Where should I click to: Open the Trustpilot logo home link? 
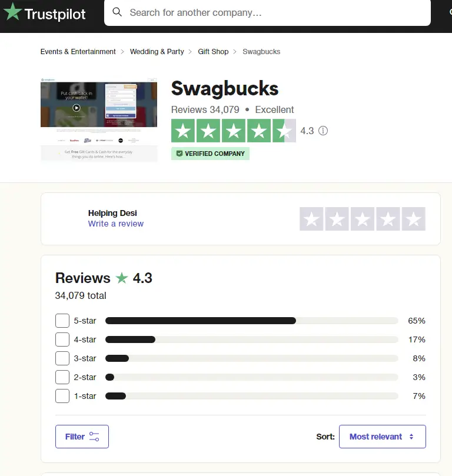pos(44,12)
